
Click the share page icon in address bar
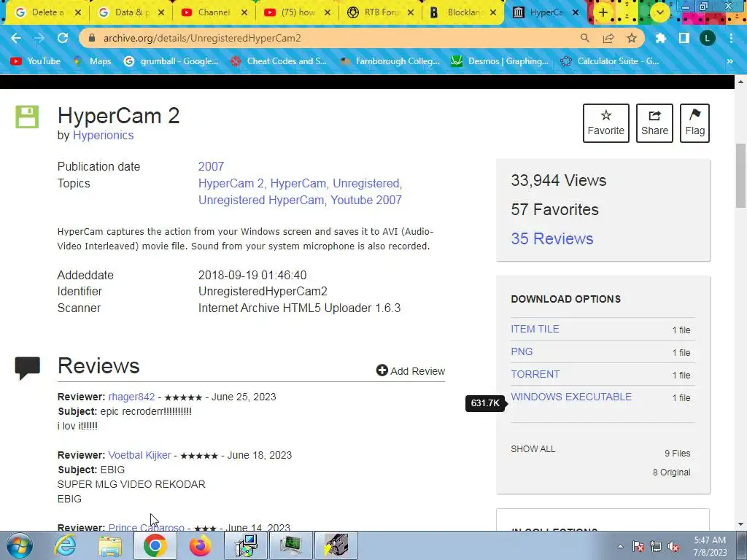[x=608, y=38]
